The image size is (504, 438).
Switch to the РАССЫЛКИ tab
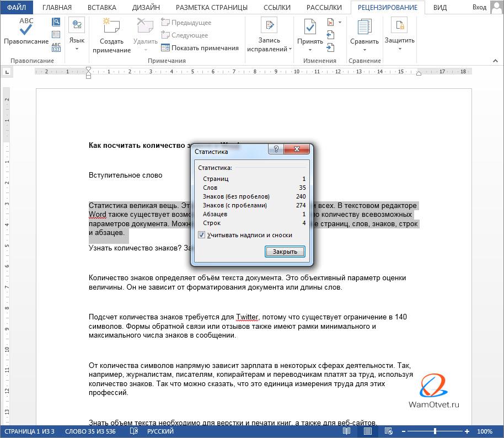(x=324, y=7)
